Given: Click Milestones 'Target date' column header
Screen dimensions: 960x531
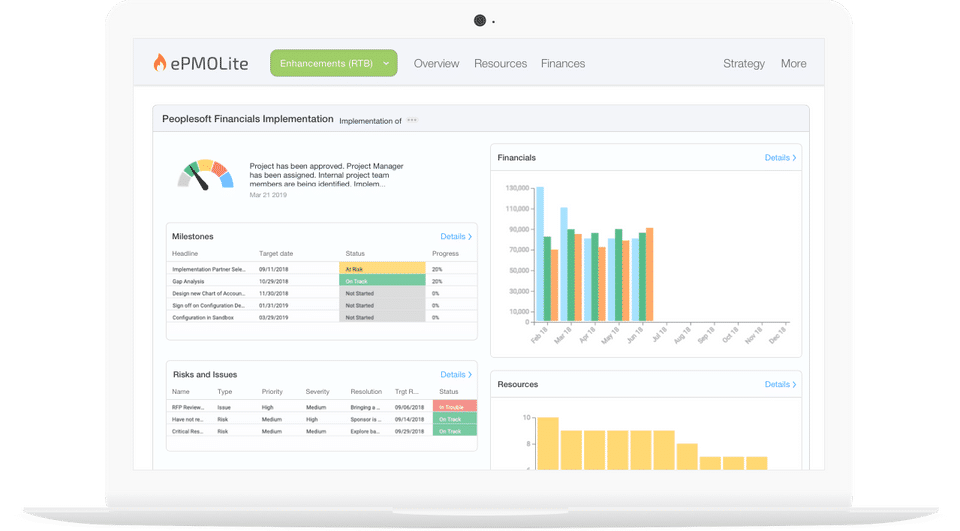Looking at the screenshot, I should (276, 254).
